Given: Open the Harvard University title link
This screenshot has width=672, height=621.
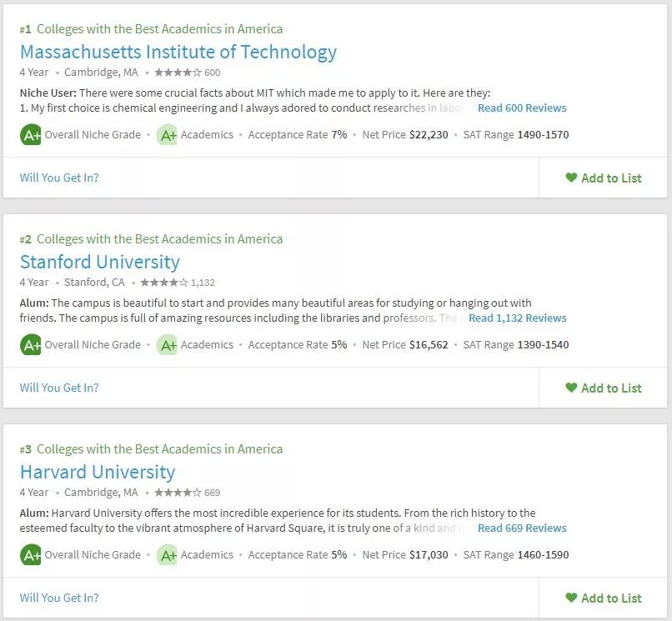Looking at the screenshot, I should point(98,472).
